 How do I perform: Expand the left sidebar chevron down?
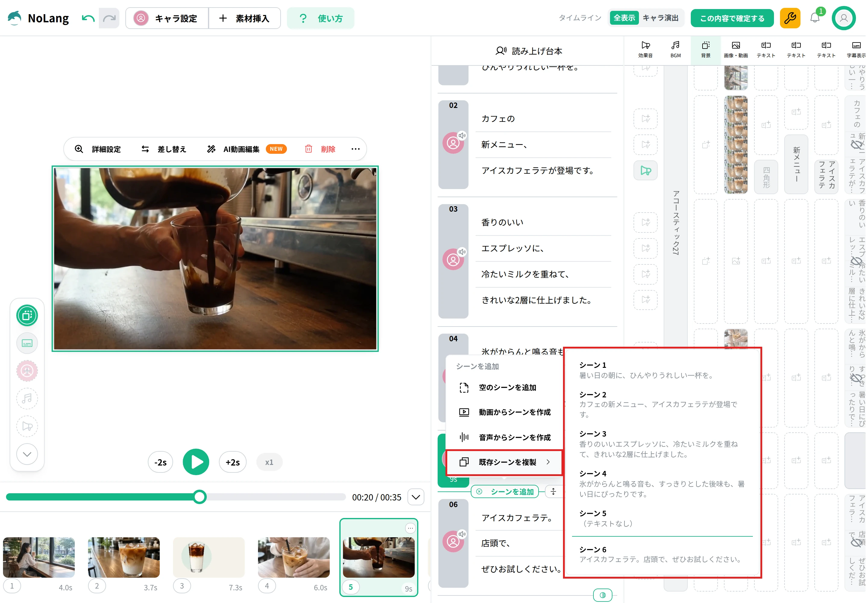tap(27, 454)
